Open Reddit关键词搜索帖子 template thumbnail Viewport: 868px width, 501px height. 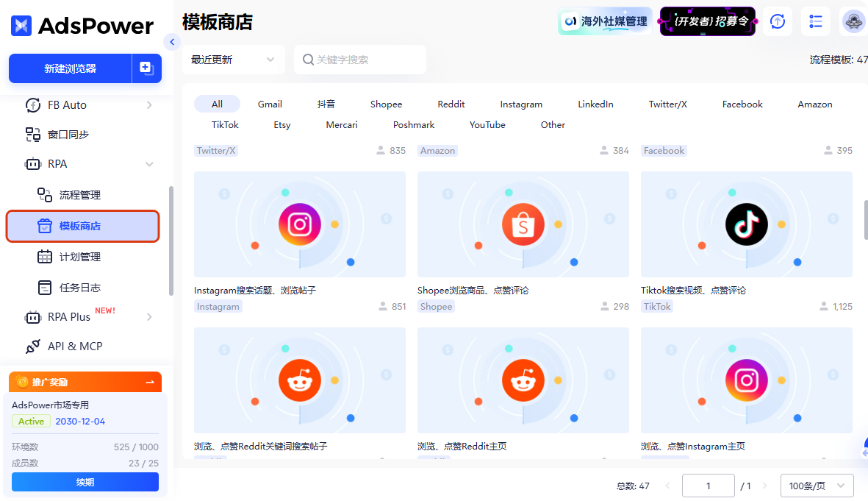coord(299,380)
